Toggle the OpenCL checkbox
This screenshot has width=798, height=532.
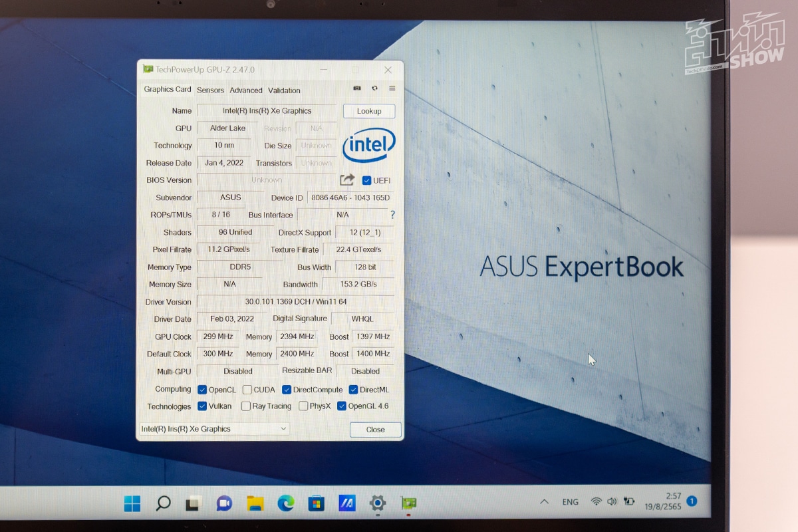coord(203,390)
